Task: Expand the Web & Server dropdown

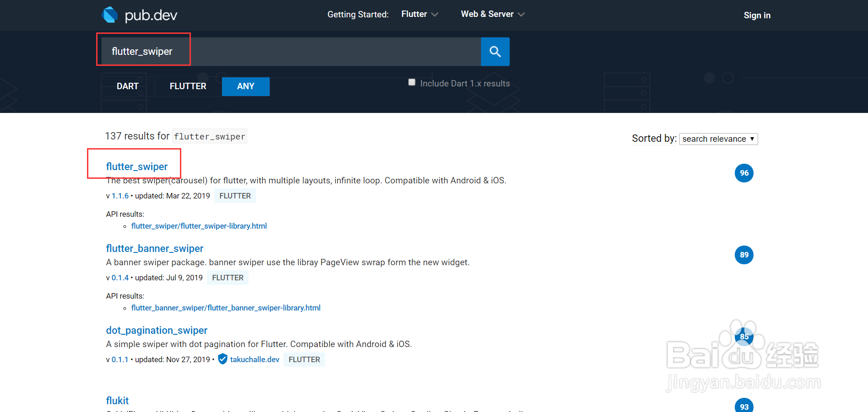Action: 493,14
